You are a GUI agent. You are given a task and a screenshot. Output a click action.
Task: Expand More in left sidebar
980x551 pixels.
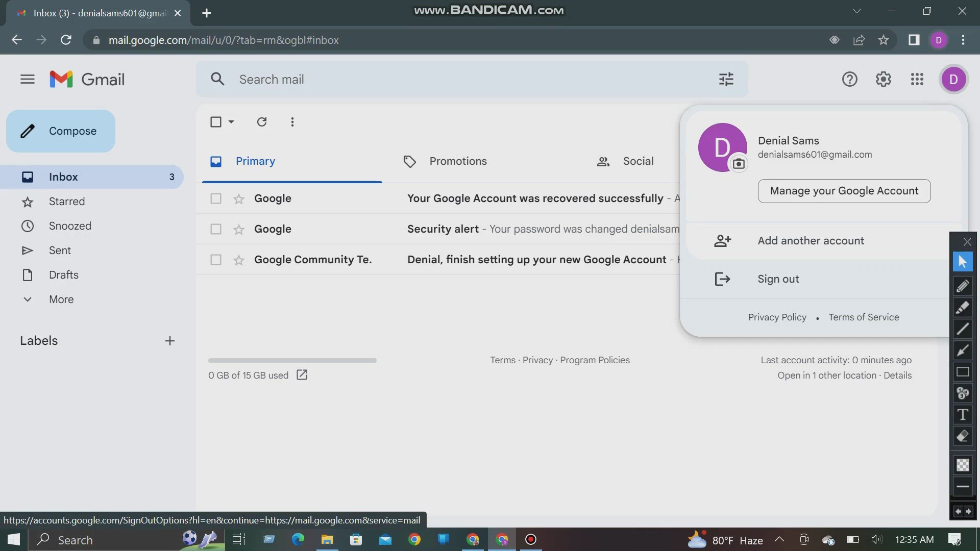tap(61, 299)
